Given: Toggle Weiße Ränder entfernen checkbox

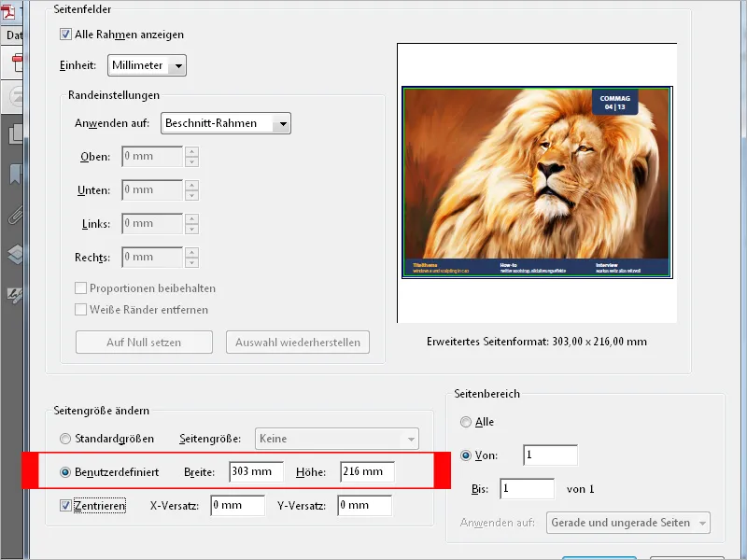Looking at the screenshot, I should tap(80, 310).
